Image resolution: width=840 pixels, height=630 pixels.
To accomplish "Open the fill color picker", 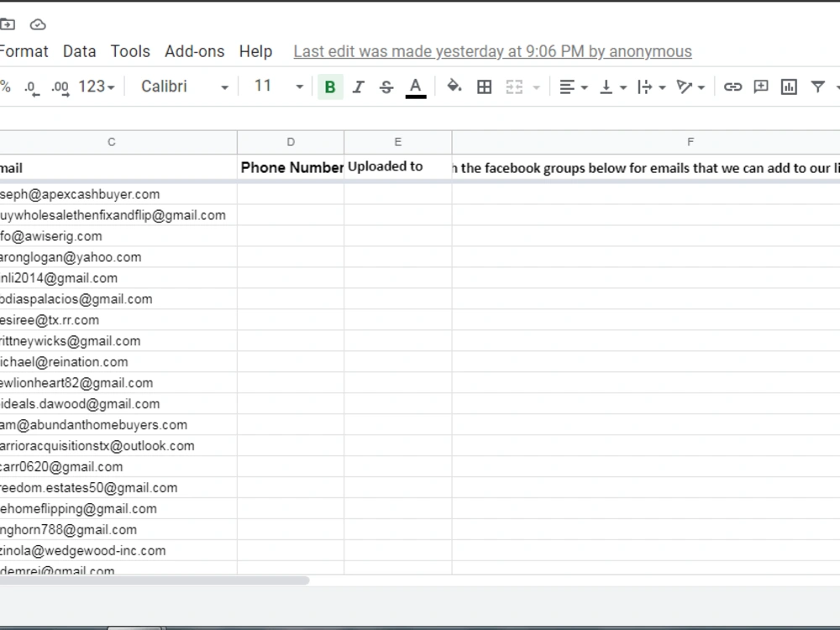I will point(454,87).
